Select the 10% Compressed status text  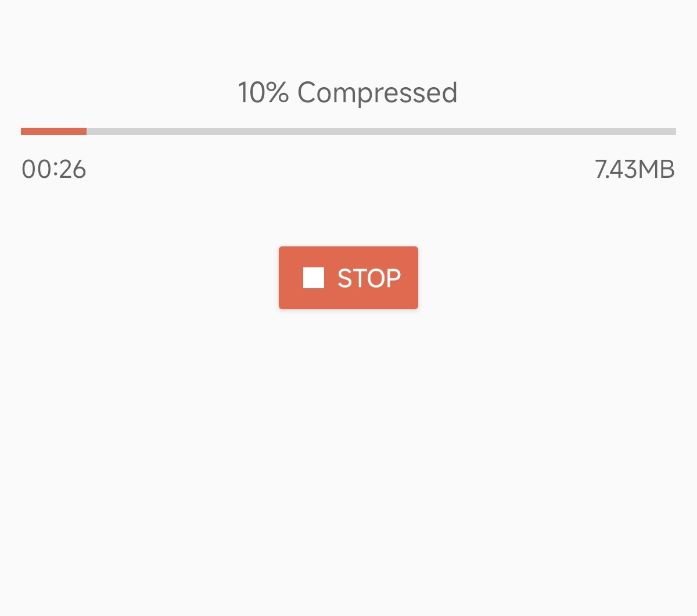pyautogui.click(x=348, y=93)
